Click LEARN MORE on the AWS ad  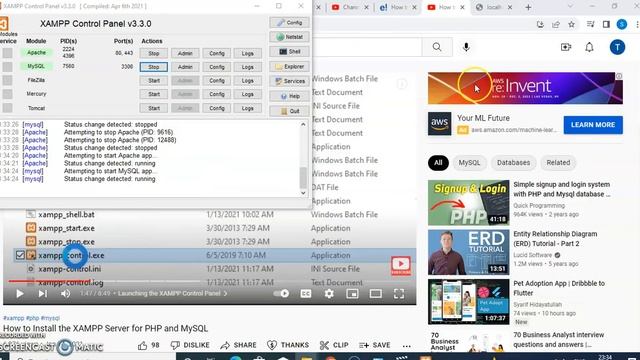tap(593, 125)
